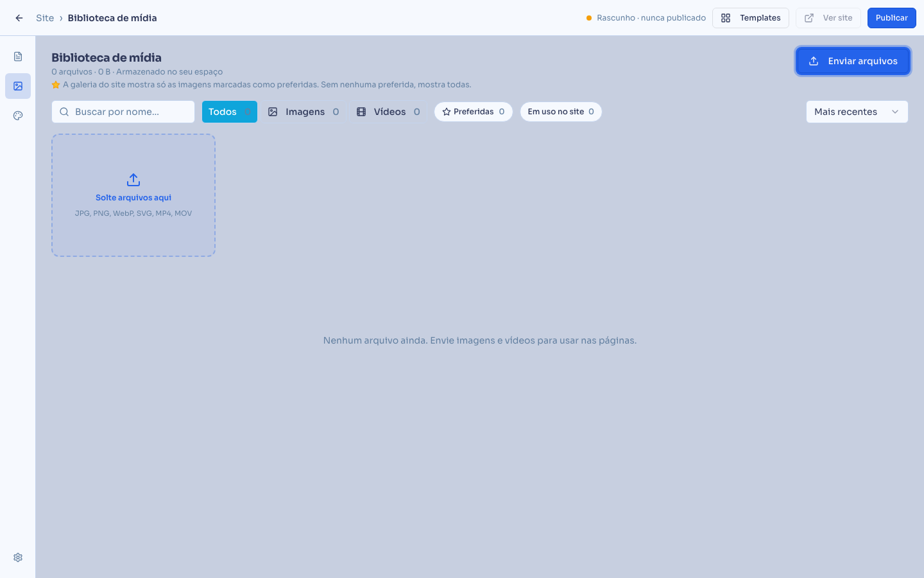The height and width of the screenshot is (578, 924).
Task: Switch to the Imagens filter tab
Action: coord(304,112)
